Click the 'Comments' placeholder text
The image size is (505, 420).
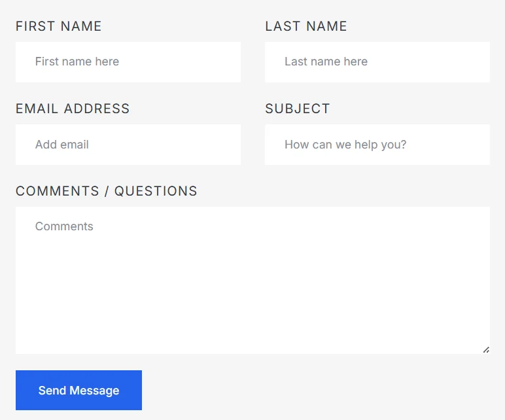click(x=64, y=226)
